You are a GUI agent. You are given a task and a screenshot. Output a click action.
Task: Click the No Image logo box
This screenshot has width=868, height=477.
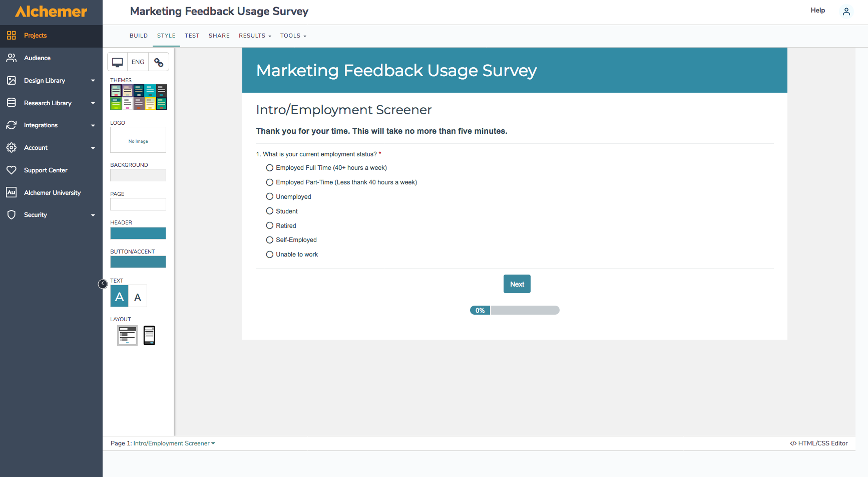pyautogui.click(x=138, y=140)
